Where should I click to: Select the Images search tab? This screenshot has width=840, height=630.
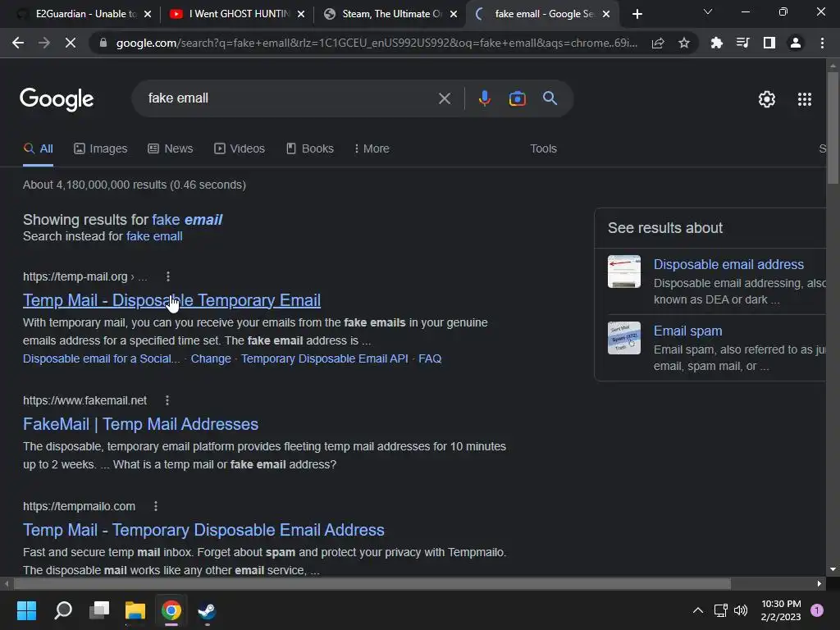pos(101,148)
